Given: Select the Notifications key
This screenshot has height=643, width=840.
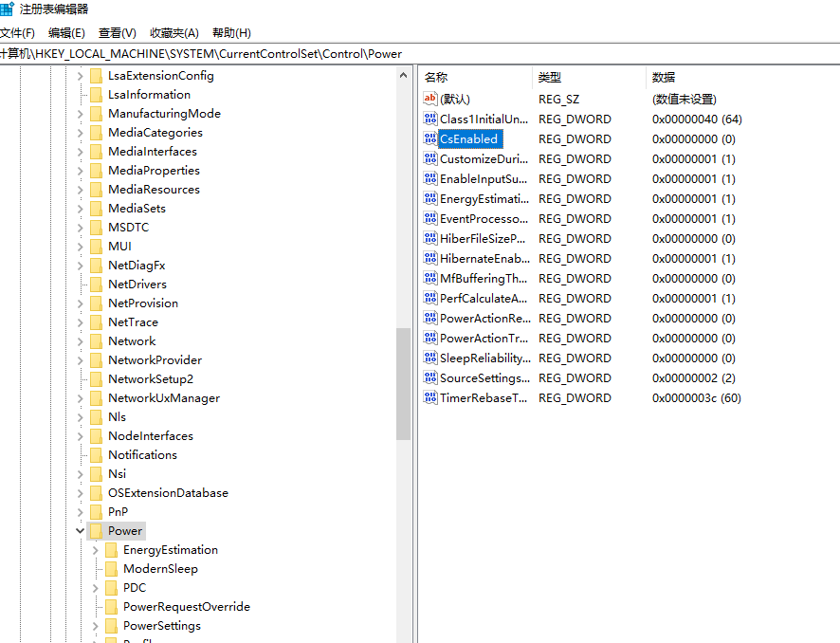Looking at the screenshot, I should point(142,455).
